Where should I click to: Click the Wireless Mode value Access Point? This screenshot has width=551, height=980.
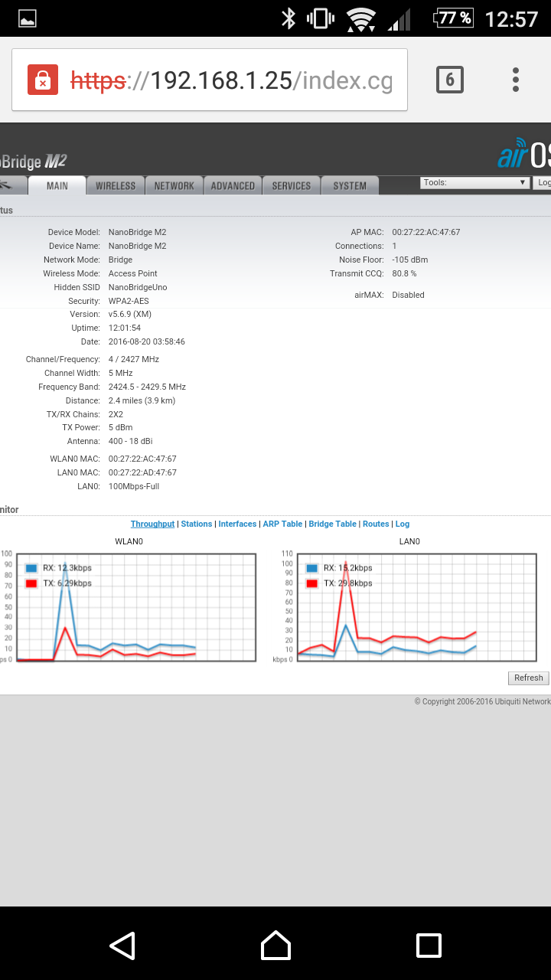pyautogui.click(x=133, y=273)
